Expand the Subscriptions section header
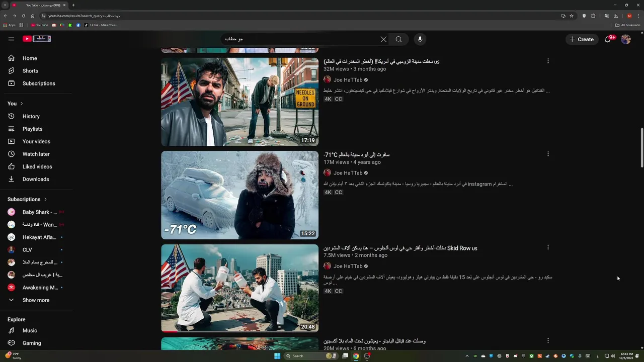 27,199
